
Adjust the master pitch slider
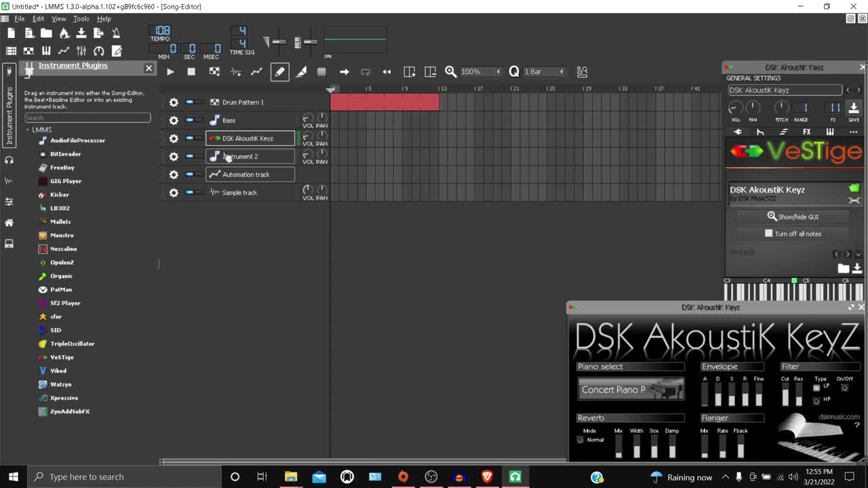tap(309, 42)
